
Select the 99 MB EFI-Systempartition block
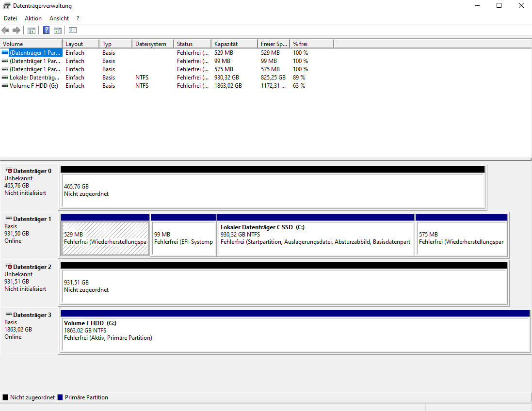[183, 238]
